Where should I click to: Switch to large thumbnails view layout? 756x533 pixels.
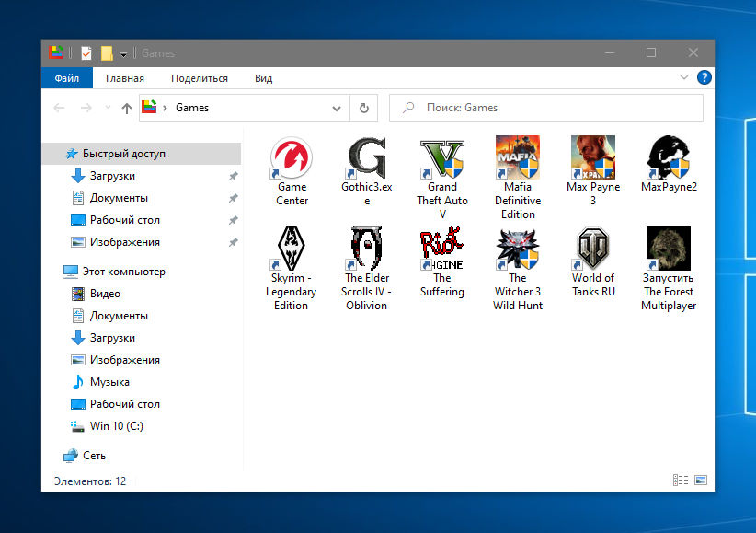click(x=701, y=480)
